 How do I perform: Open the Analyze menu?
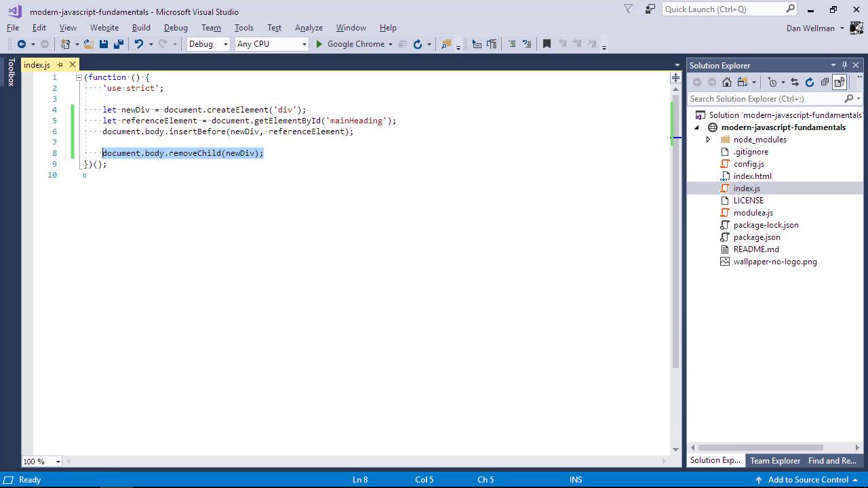pyautogui.click(x=309, y=28)
